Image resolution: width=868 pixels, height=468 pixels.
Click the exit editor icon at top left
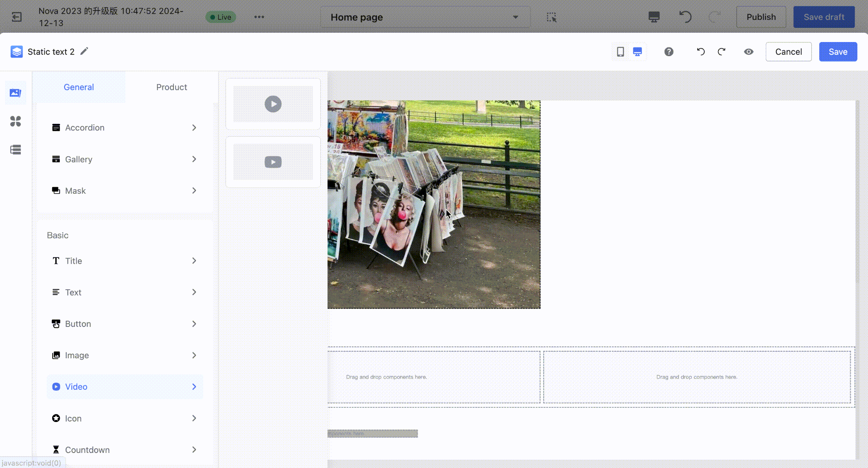(x=17, y=17)
